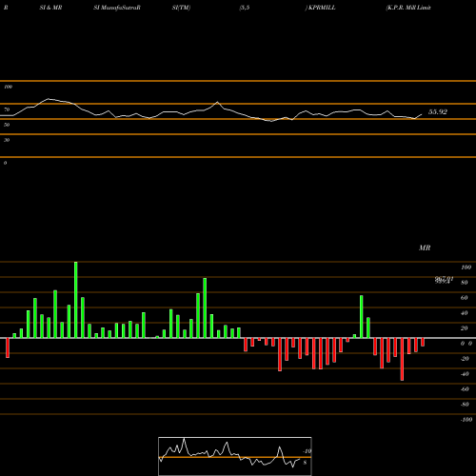Image resolution: width=476 pixels, height=476 pixels.
Task: Click the RSI axis label 0 on left
Action: [x=5, y=163]
